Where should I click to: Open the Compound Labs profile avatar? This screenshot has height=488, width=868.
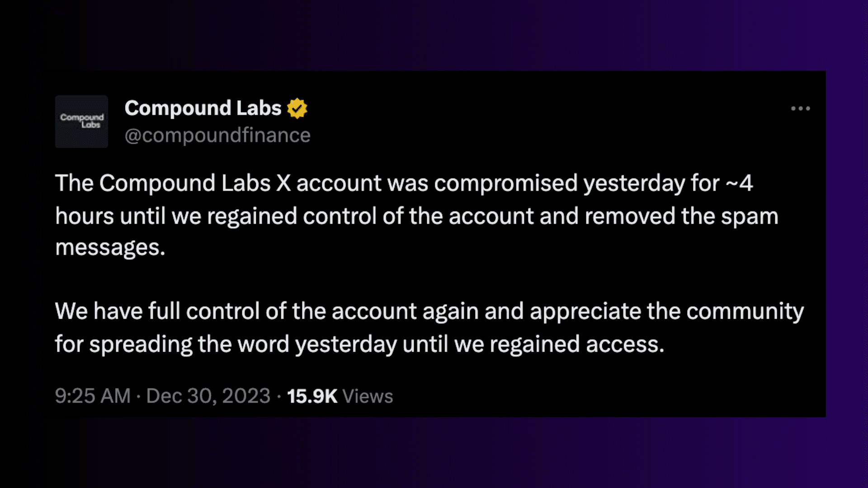(x=81, y=122)
